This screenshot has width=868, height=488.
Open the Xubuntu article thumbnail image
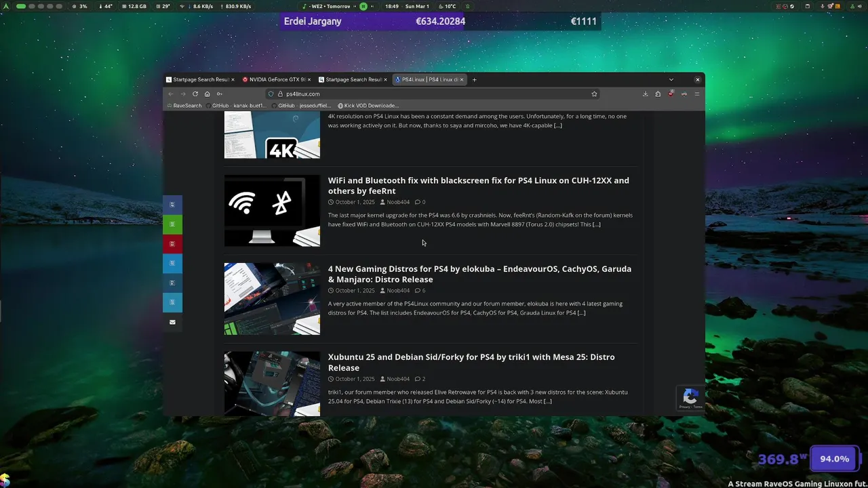272,384
